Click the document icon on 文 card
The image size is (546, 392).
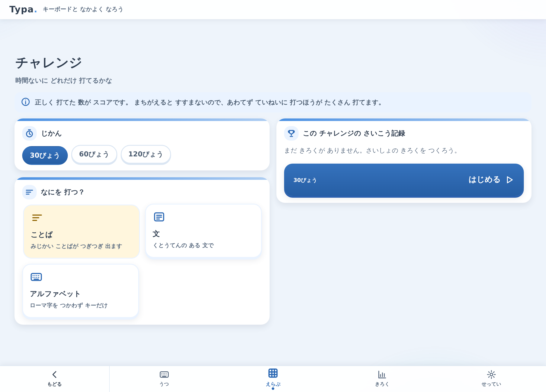click(x=159, y=217)
